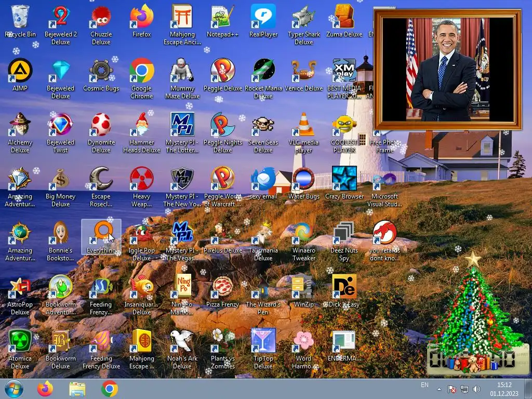Click the Winaero Tweaker icon
The width and height of the screenshot is (532, 399).
click(x=303, y=232)
